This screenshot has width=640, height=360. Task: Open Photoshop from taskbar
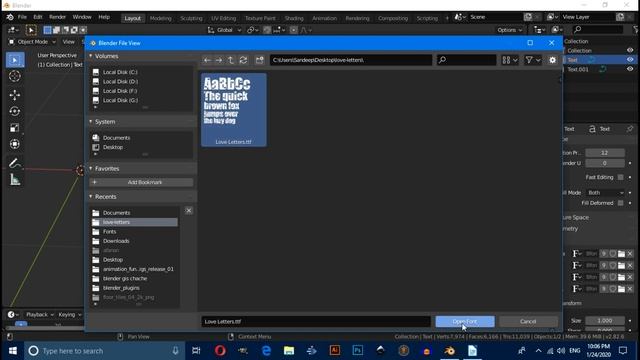[358, 351]
